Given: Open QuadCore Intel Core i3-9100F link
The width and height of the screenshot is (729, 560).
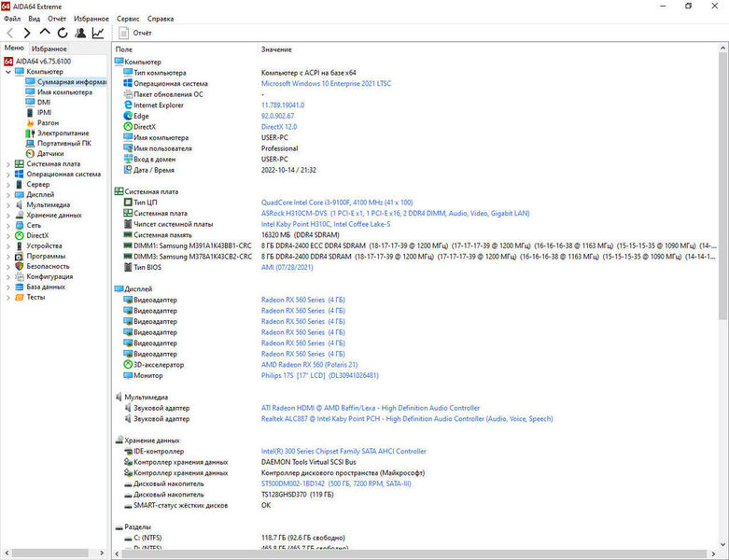Looking at the screenshot, I should (x=337, y=203).
